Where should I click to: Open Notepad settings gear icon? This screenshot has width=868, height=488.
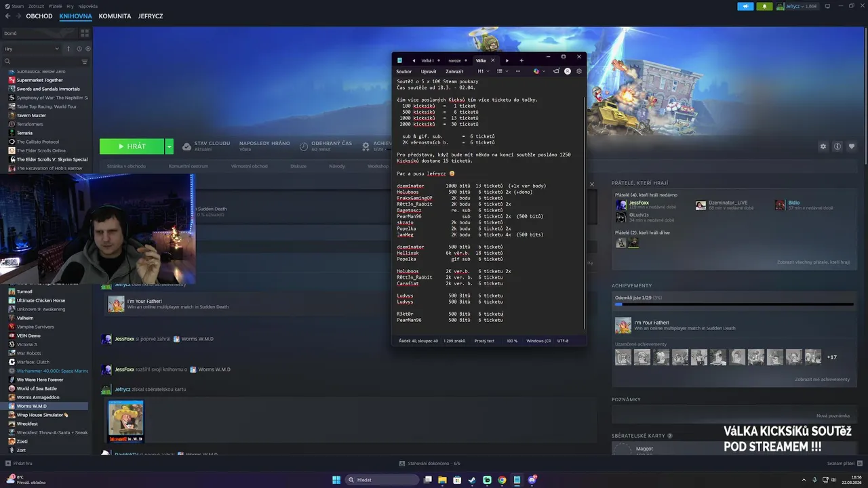[579, 71]
